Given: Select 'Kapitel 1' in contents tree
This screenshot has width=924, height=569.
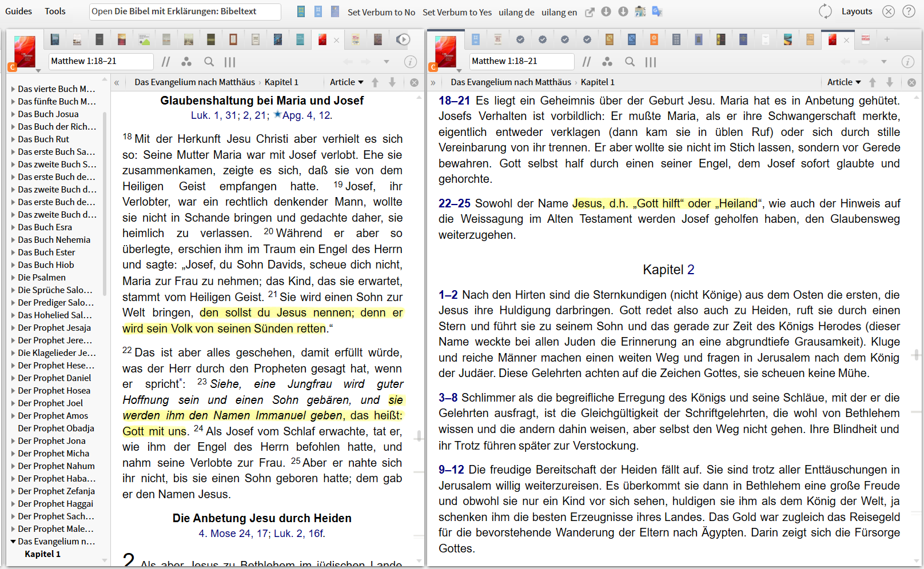Looking at the screenshot, I should click(42, 554).
